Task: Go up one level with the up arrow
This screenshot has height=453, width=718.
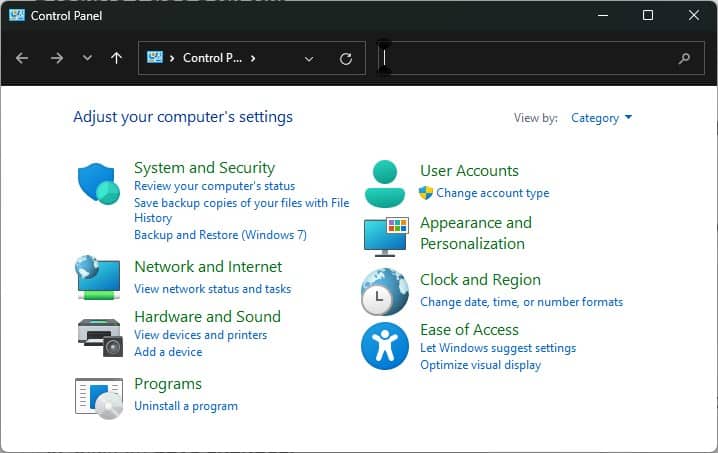Action: 116,58
